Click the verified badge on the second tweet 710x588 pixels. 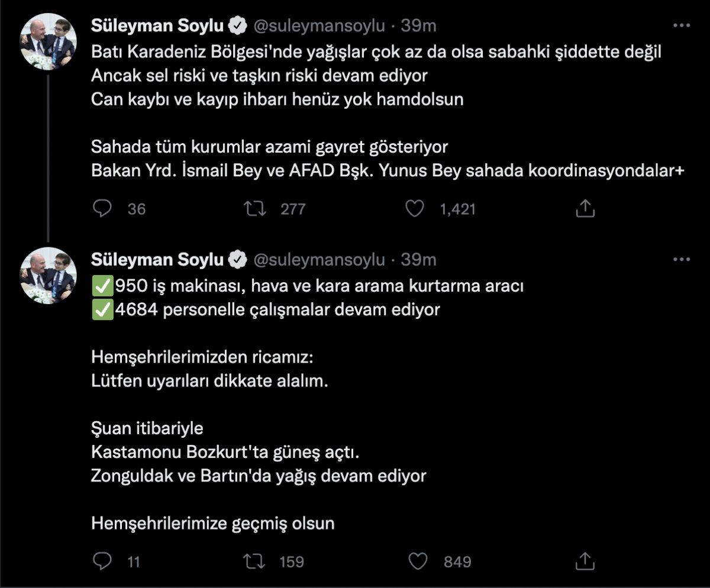[238, 259]
